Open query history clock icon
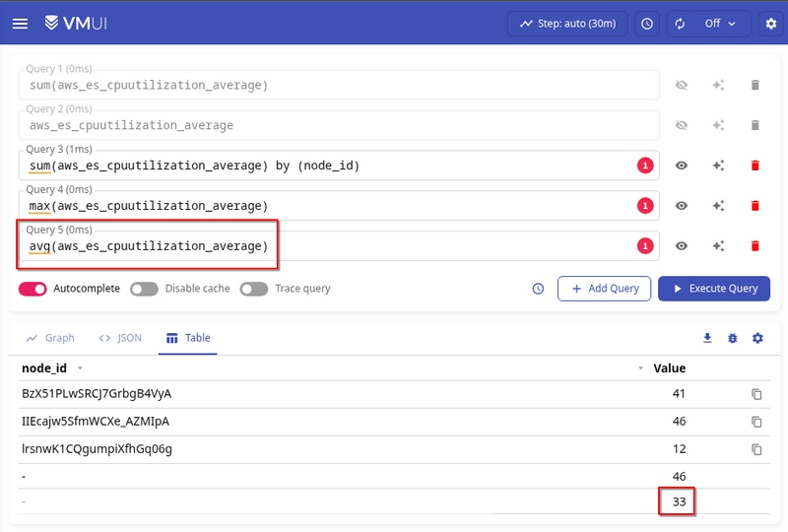The height and width of the screenshot is (532, 788). coord(538,289)
